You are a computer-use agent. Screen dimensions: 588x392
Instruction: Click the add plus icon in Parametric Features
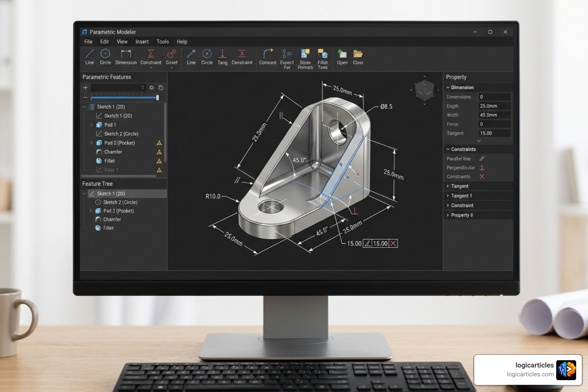click(x=85, y=88)
